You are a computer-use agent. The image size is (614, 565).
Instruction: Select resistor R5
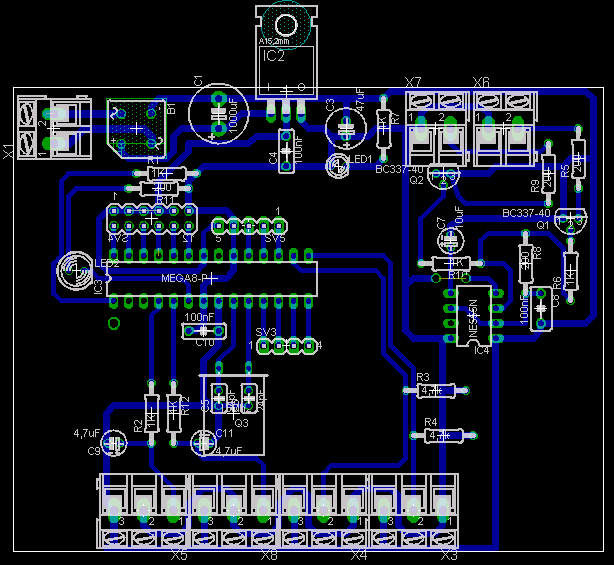[578, 159]
